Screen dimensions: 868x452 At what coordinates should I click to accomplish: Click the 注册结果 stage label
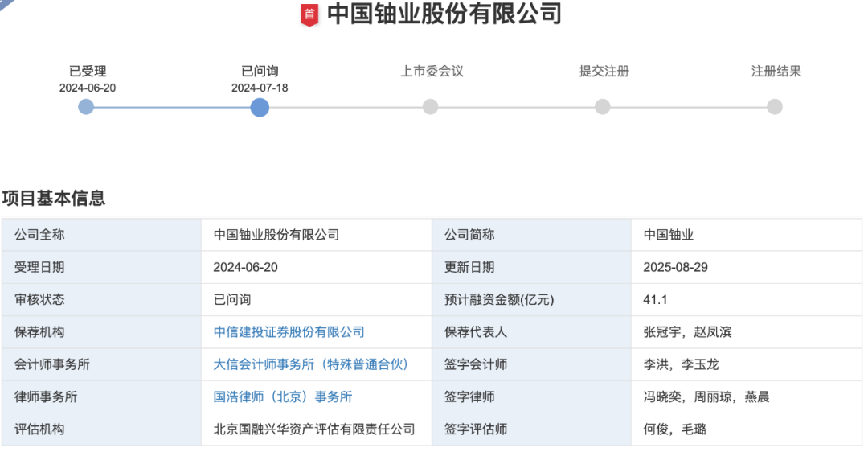776,71
